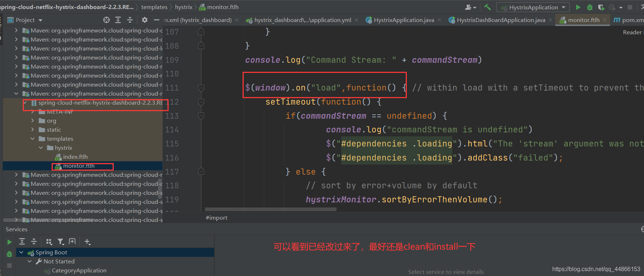
Task: Select index.ftlh in the project tree
Action: pos(75,157)
